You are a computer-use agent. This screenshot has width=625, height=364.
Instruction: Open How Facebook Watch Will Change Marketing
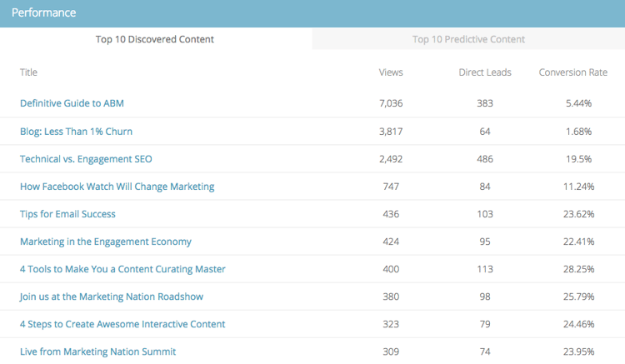point(117,187)
